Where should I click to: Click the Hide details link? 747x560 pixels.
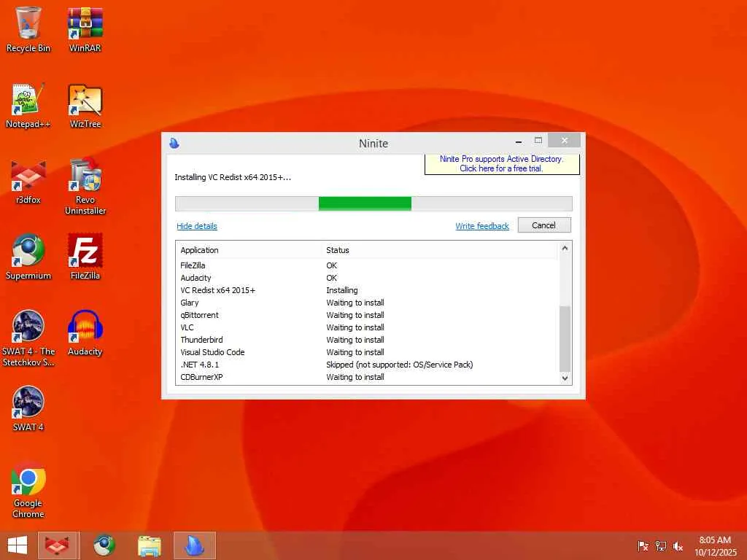point(197,226)
